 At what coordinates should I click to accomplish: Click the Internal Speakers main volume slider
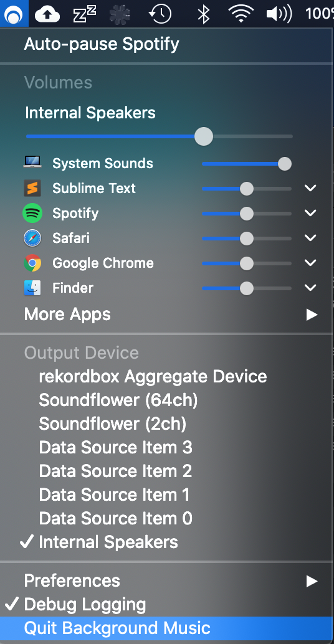pos(159,136)
